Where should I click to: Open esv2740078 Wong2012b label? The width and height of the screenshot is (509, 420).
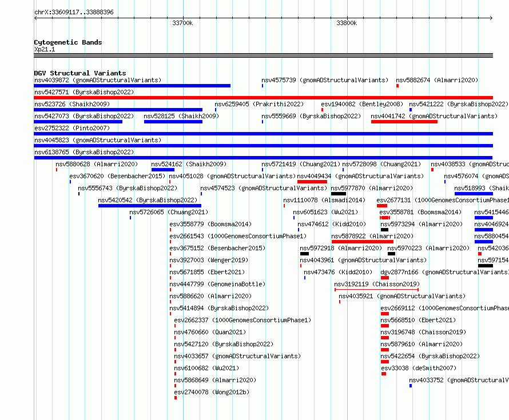click(212, 392)
